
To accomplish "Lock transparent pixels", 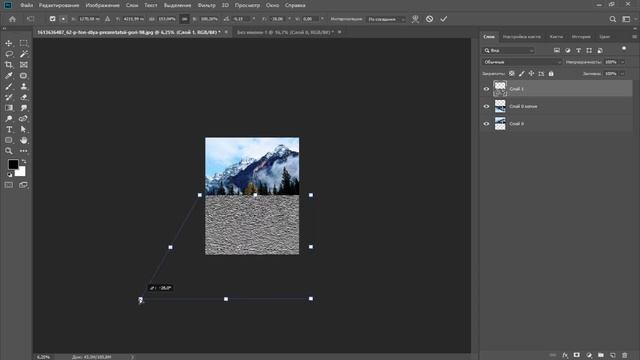I will 511,73.
